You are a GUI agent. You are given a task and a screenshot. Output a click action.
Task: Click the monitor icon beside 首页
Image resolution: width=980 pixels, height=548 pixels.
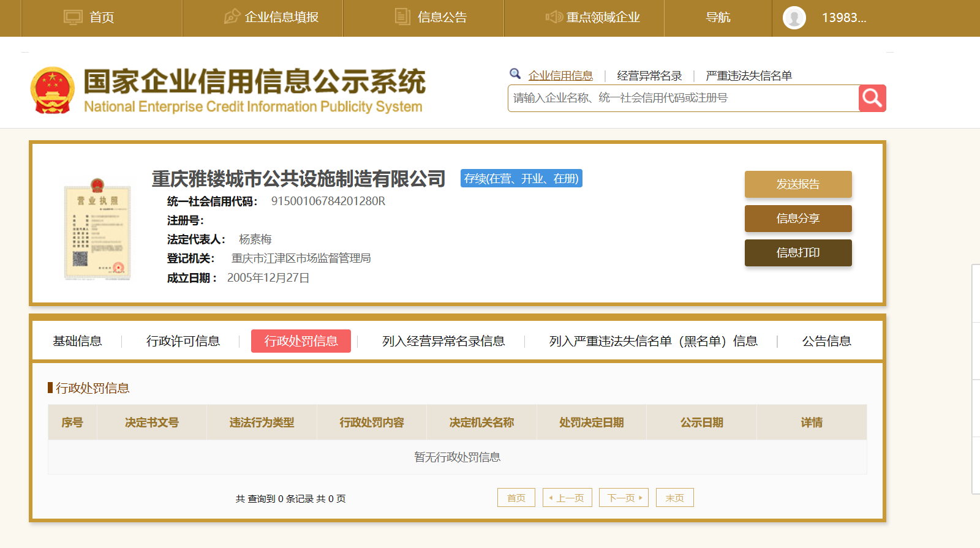click(x=73, y=17)
